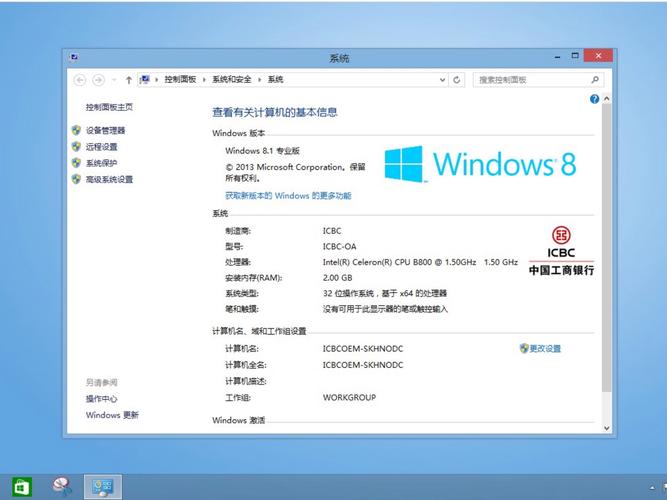The image size is (667, 500).
Task: Click the system icon in the title bar
Action: [74, 57]
